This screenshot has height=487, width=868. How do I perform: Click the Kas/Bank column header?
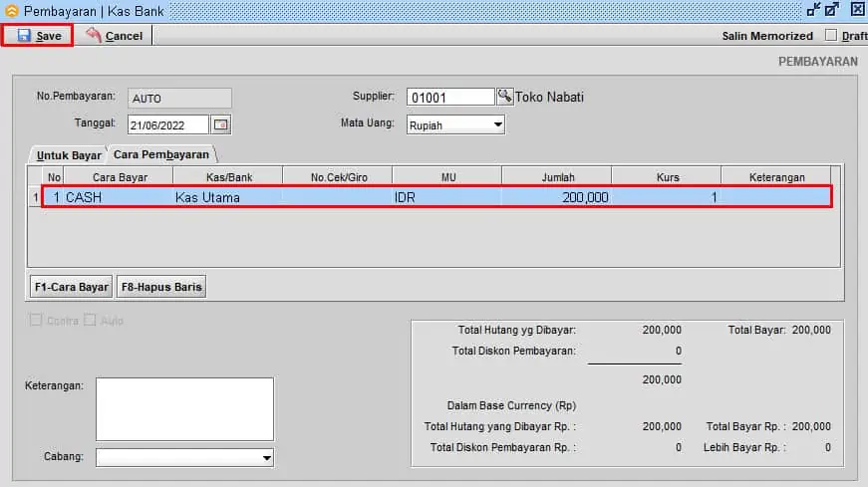tap(228, 177)
